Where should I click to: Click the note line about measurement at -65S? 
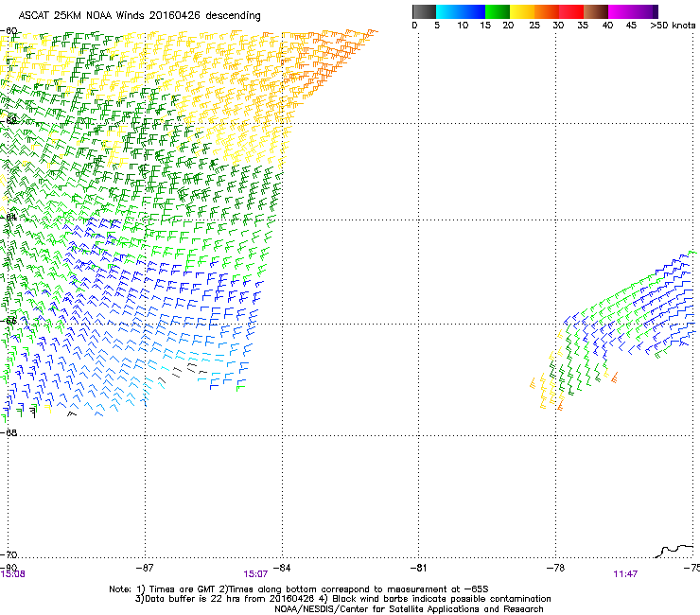point(299,589)
